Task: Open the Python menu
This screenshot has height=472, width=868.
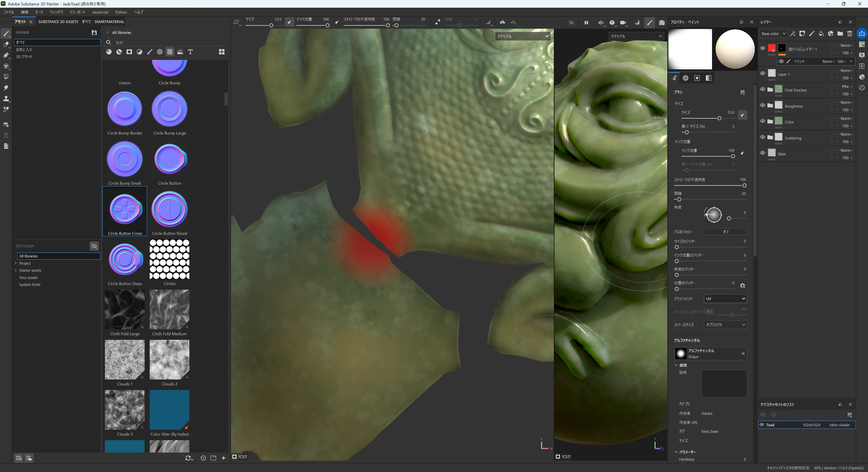Action: (121, 12)
